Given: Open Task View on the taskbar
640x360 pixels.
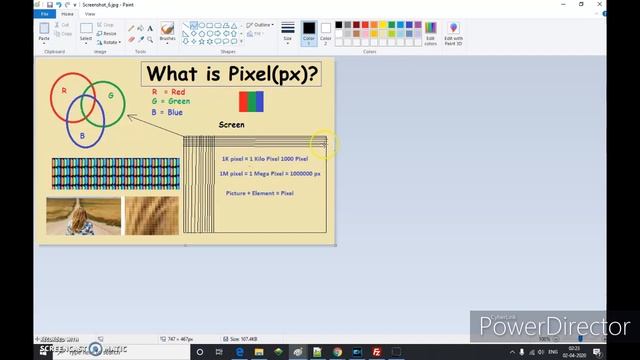Looking at the screenshot, I should click(x=219, y=352).
